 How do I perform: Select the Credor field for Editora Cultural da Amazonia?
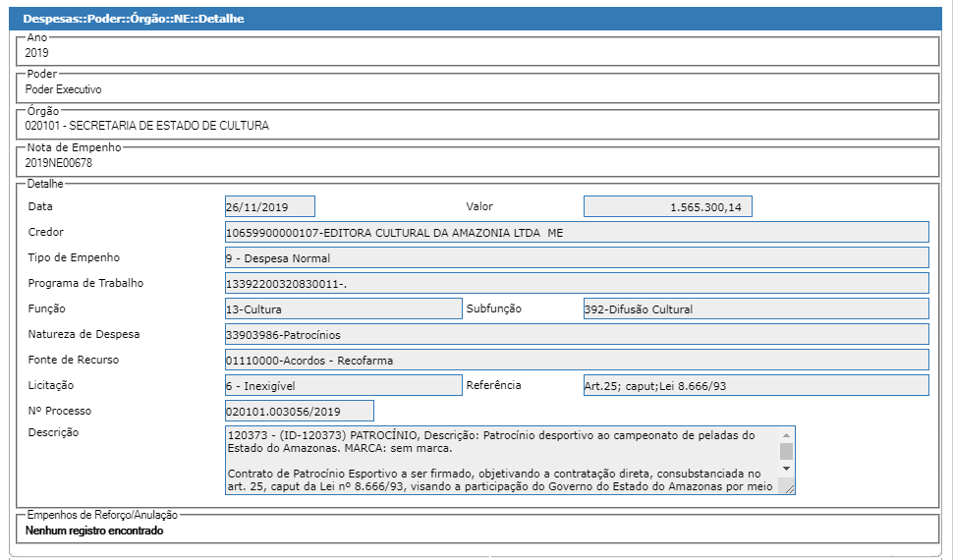[577, 232]
